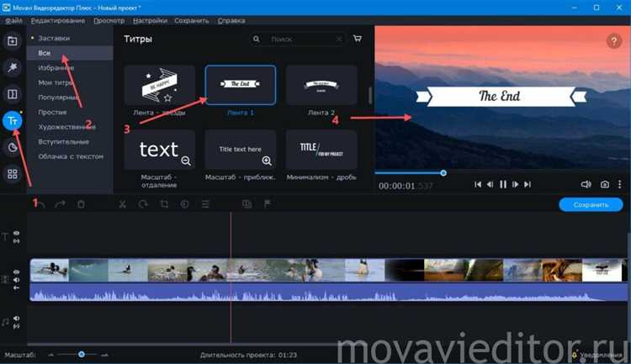Toggle link on the titles track

pyautogui.click(x=17, y=241)
